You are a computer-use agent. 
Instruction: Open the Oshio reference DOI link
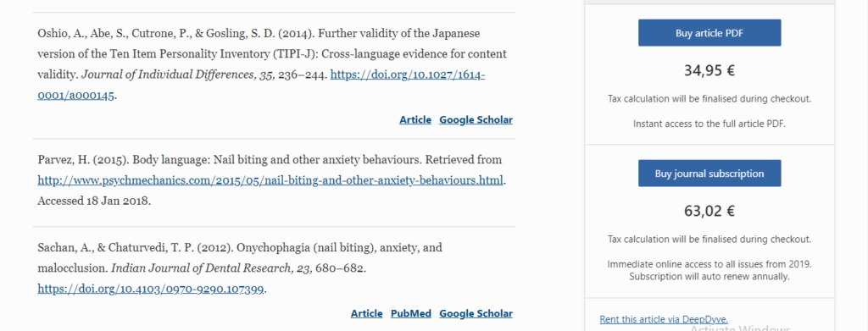coord(261,86)
